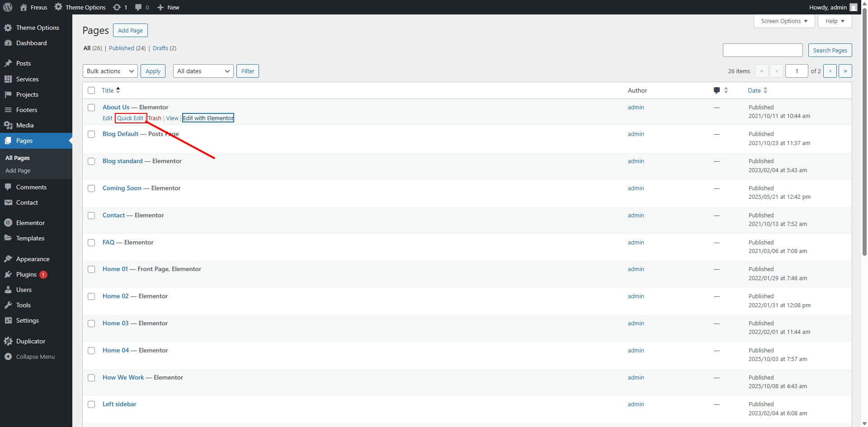Click the Add Page button
The width and height of the screenshot is (868, 427).
coord(130,30)
